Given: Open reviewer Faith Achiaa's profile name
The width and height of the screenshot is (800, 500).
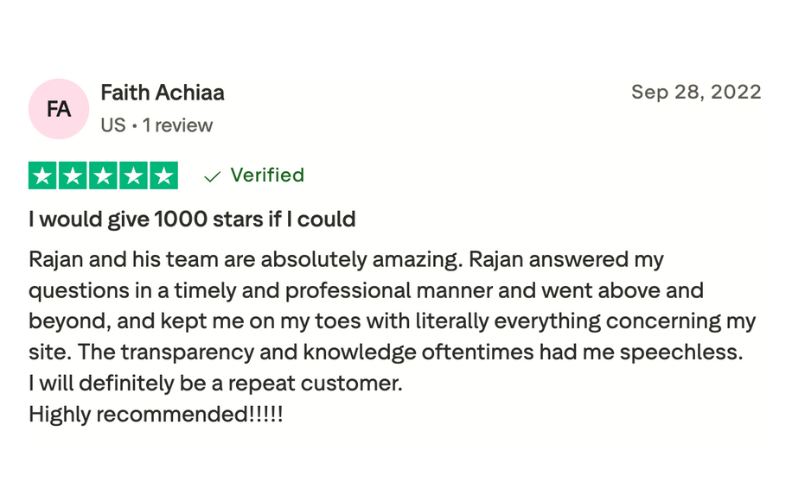Looking at the screenshot, I should point(162,93).
